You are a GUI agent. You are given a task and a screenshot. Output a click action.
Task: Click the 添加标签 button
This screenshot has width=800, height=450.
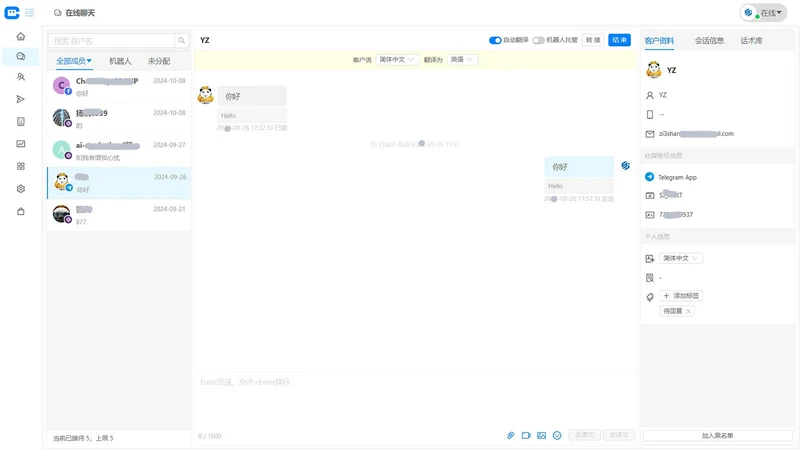coord(681,295)
